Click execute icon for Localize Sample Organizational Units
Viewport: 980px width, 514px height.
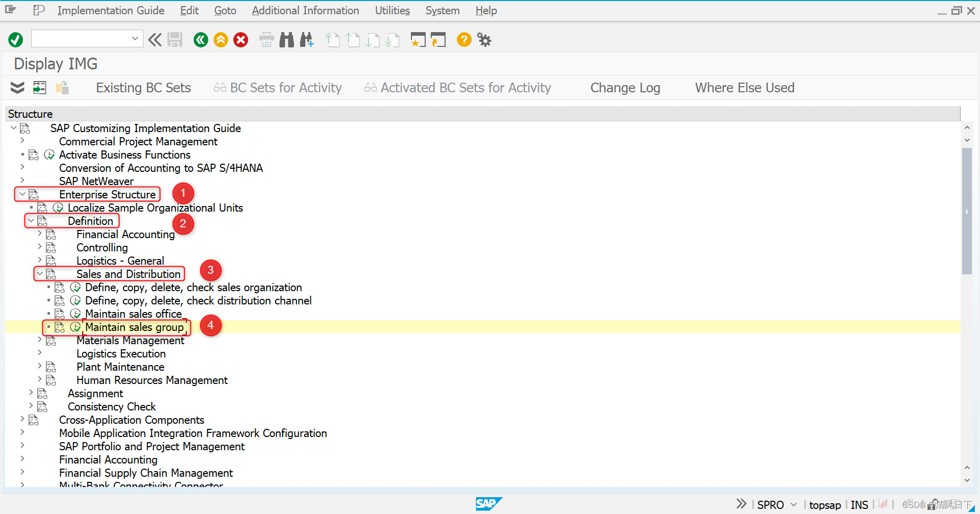(x=58, y=208)
